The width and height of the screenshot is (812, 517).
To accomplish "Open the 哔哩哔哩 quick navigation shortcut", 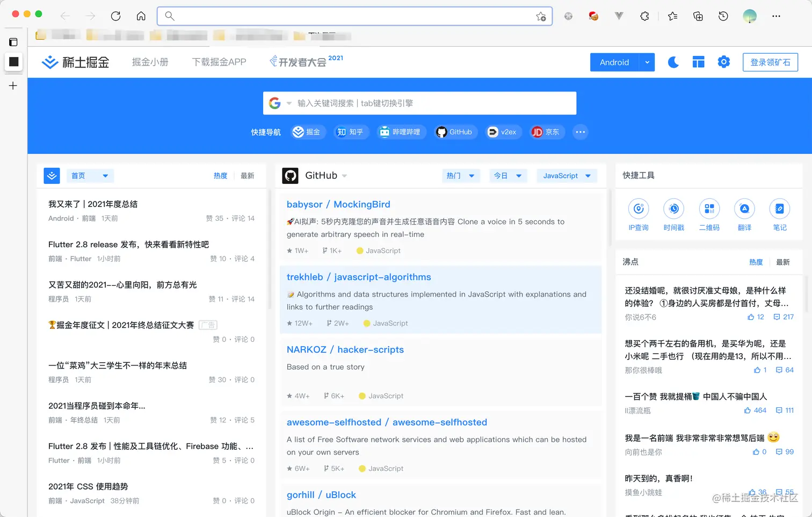I will point(401,132).
